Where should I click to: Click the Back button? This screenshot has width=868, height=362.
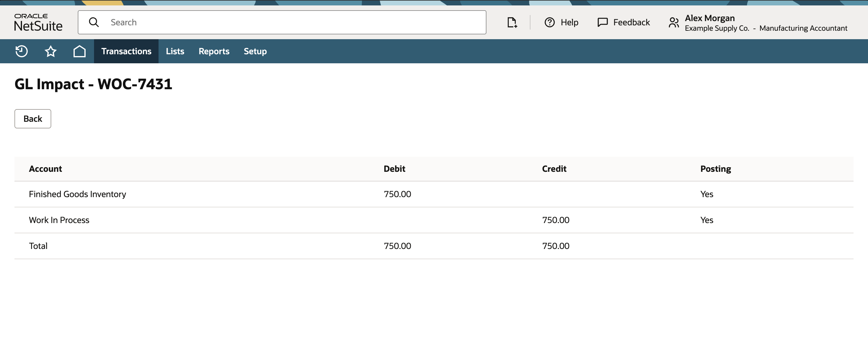(33, 119)
